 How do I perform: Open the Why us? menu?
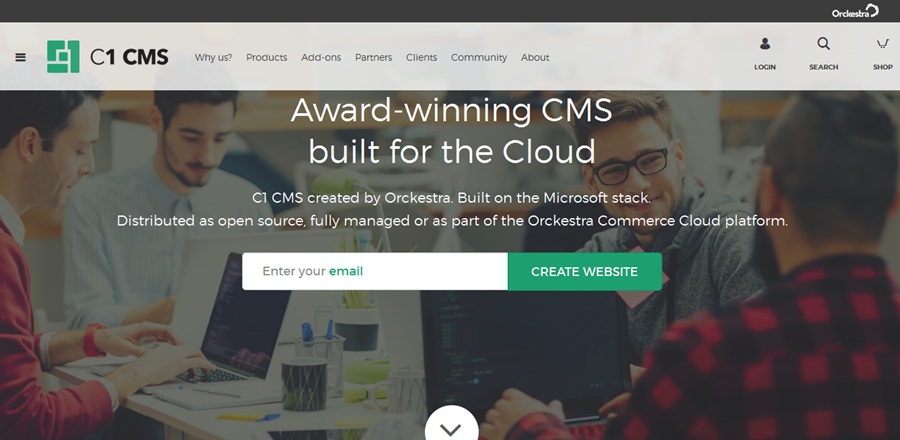click(214, 57)
